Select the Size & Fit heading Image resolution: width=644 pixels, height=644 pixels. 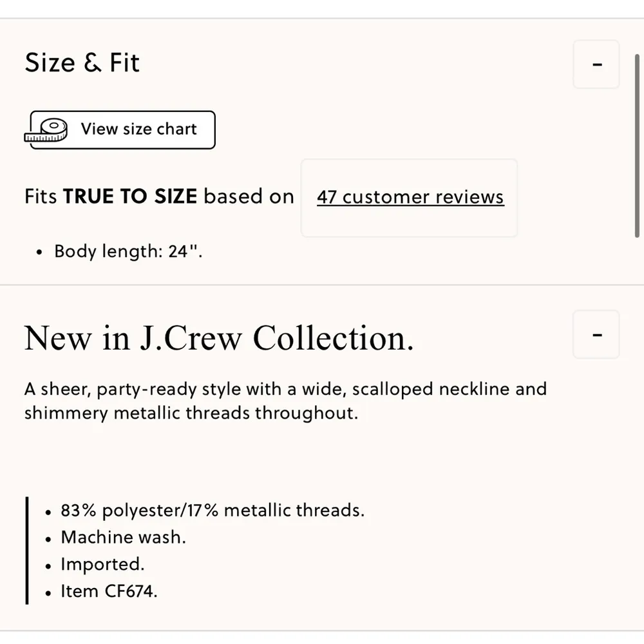[x=82, y=62]
